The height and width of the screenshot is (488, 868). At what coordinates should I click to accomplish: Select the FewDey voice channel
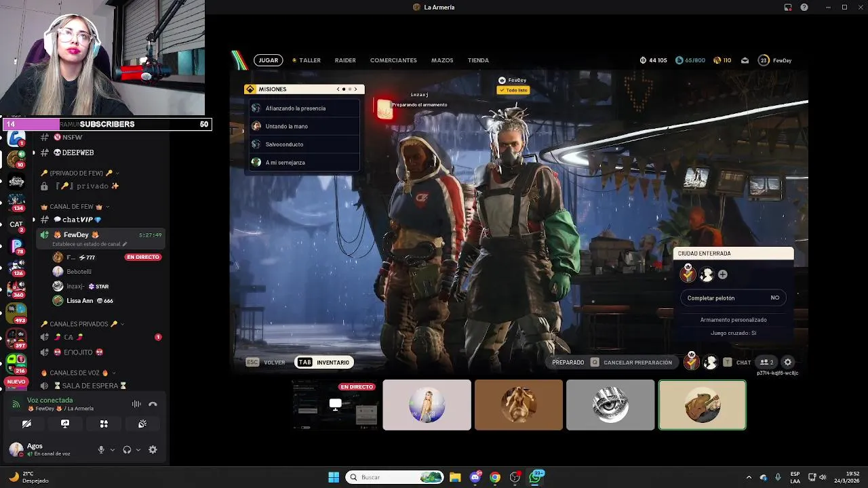point(102,238)
